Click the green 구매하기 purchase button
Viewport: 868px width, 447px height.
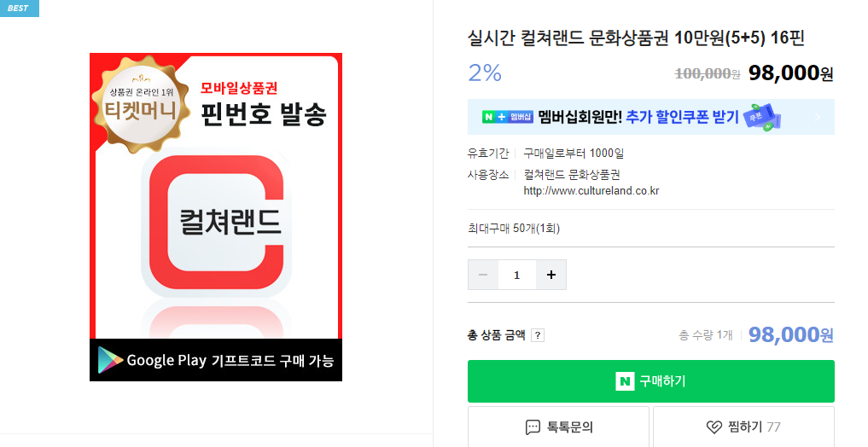[x=651, y=381]
